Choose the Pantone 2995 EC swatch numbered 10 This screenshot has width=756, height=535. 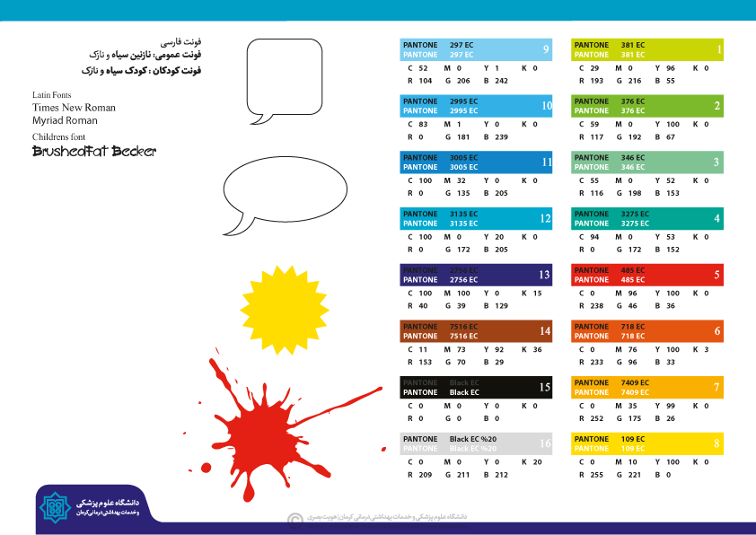[476, 106]
